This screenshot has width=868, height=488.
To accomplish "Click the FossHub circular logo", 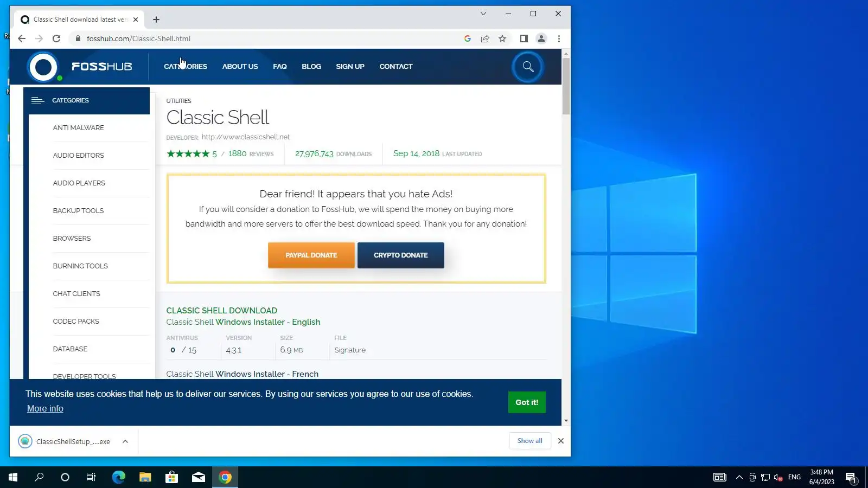I will click(x=43, y=67).
